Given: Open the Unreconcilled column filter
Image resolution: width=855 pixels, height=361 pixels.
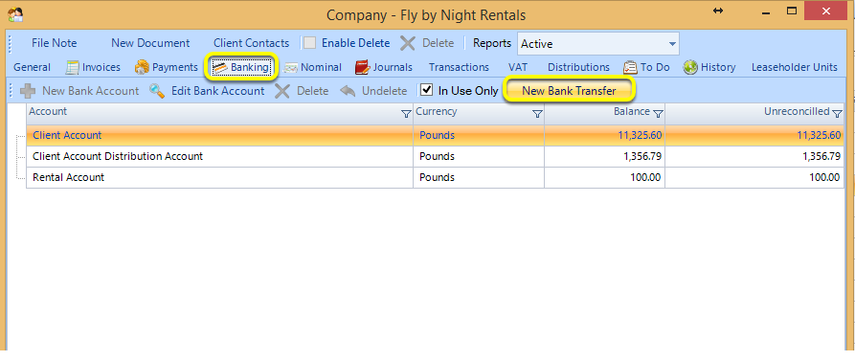Looking at the screenshot, I should [837, 113].
